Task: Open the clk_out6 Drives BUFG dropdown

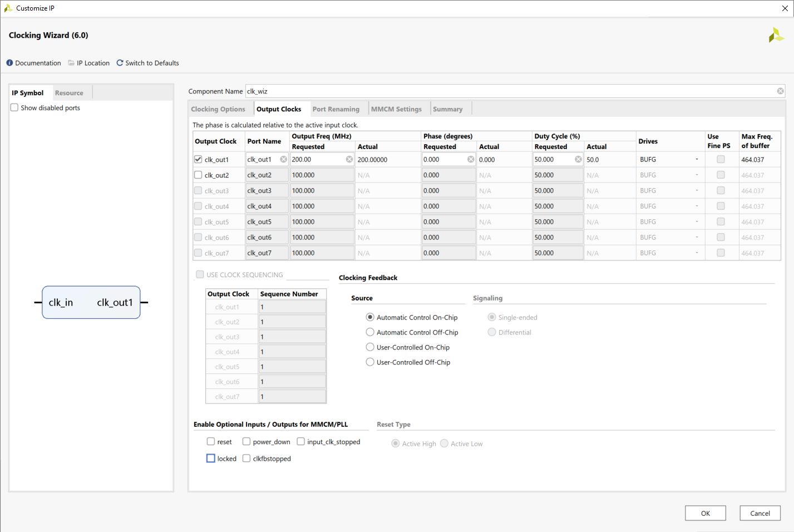Action: pyautogui.click(x=670, y=237)
